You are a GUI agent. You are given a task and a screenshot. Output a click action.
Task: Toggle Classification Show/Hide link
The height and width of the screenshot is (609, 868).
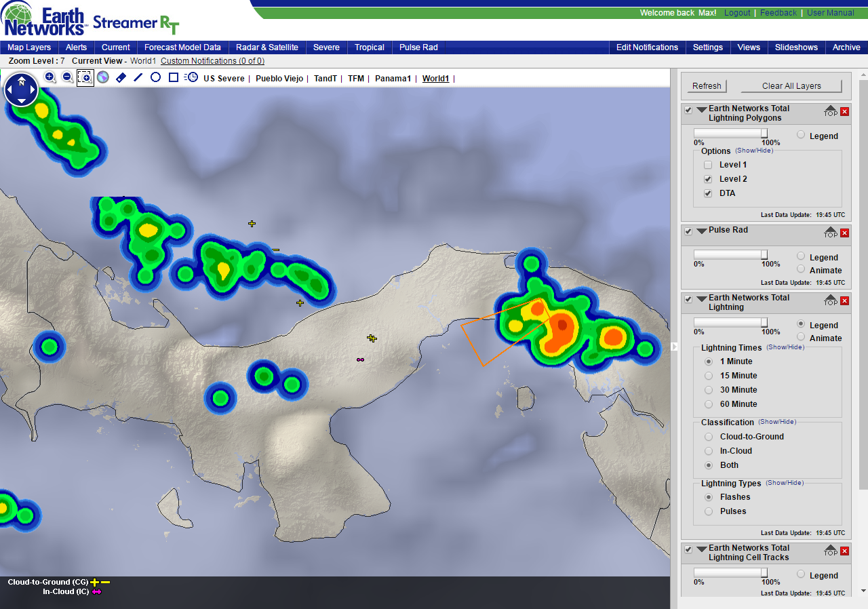[x=777, y=422]
